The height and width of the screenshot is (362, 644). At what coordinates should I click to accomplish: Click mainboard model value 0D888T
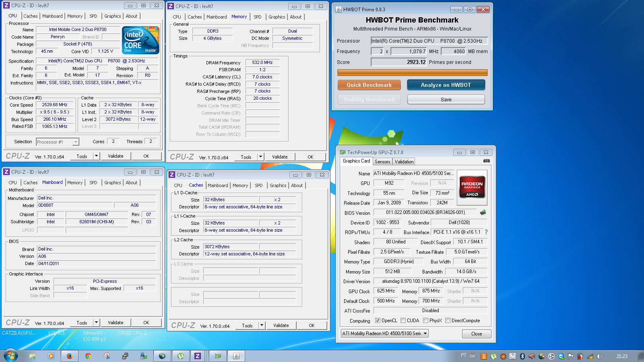(x=75, y=205)
